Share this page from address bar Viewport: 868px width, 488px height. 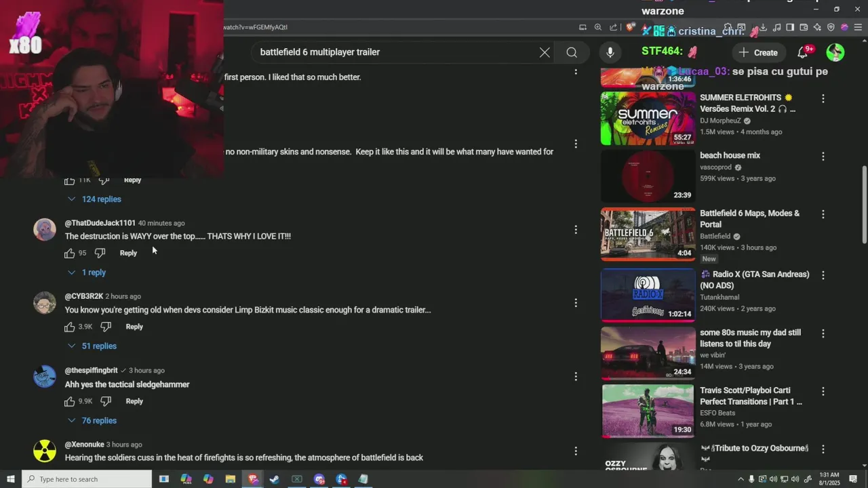coord(614,27)
